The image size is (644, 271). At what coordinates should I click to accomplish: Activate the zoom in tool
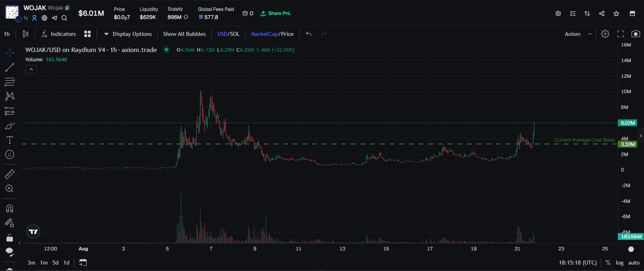[10, 189]
